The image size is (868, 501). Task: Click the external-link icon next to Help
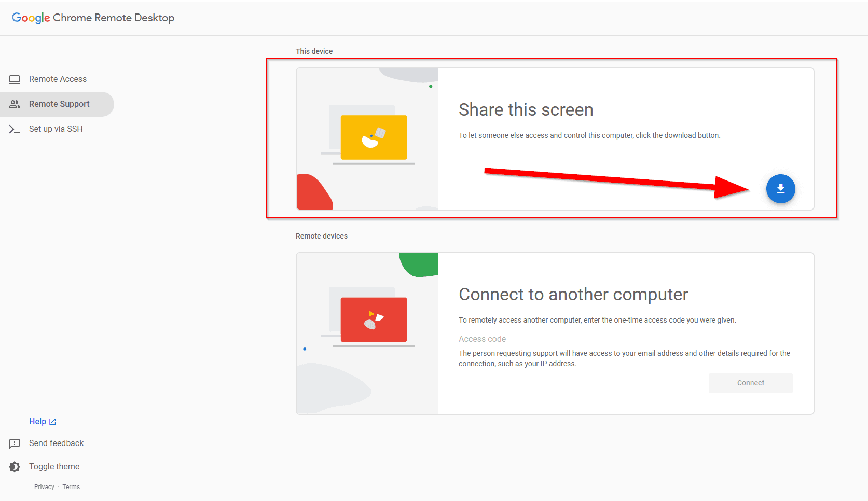(x=52, y=421)
